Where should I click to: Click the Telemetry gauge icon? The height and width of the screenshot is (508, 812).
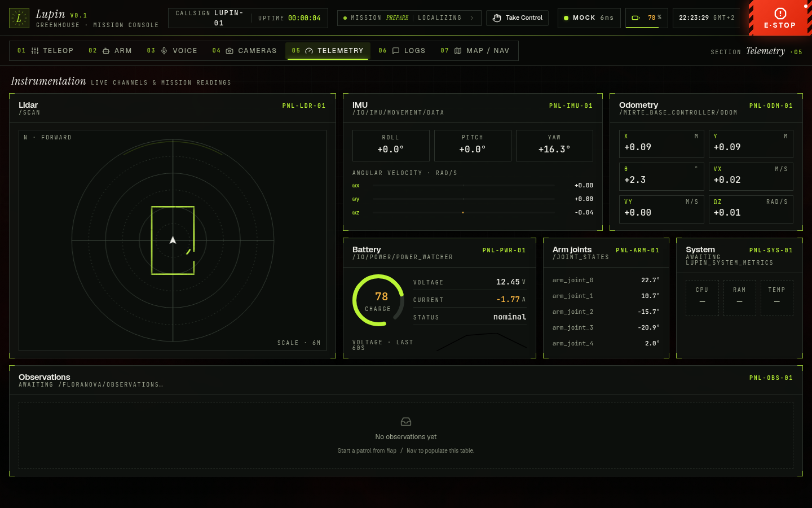(309, 51)
